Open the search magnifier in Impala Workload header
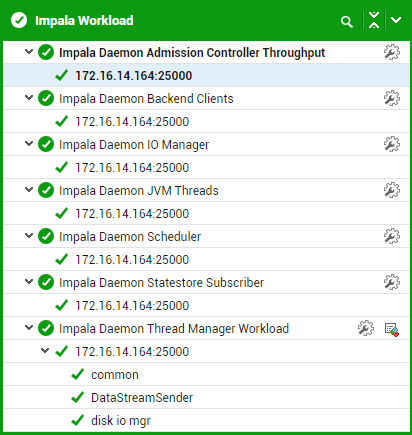This screenshot has width=412, height=435. click(x=347, y=22)
